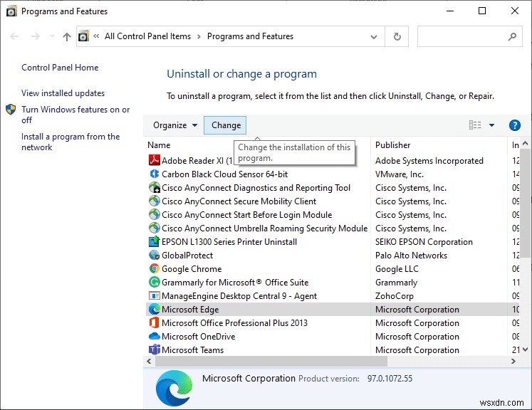Viewport: 532px width, 410px height.
Task: Open Install a program from the network
Action: (x=71, y=142)
